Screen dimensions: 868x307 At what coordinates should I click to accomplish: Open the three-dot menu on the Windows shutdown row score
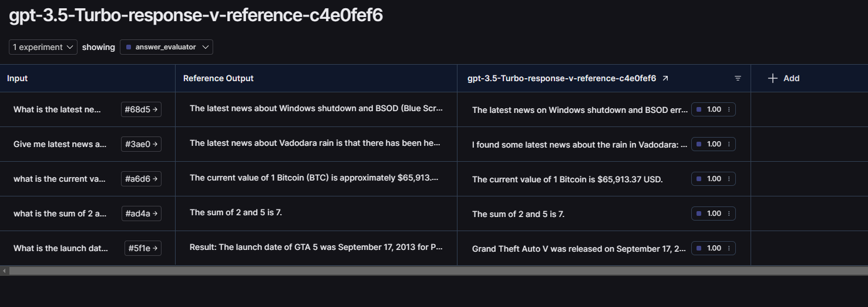729,109
